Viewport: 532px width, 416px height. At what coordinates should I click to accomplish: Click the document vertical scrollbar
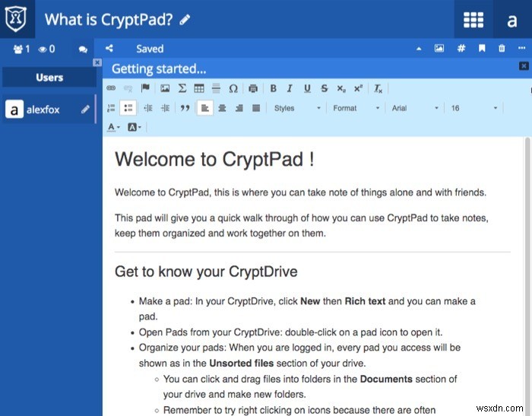[527, 277]
